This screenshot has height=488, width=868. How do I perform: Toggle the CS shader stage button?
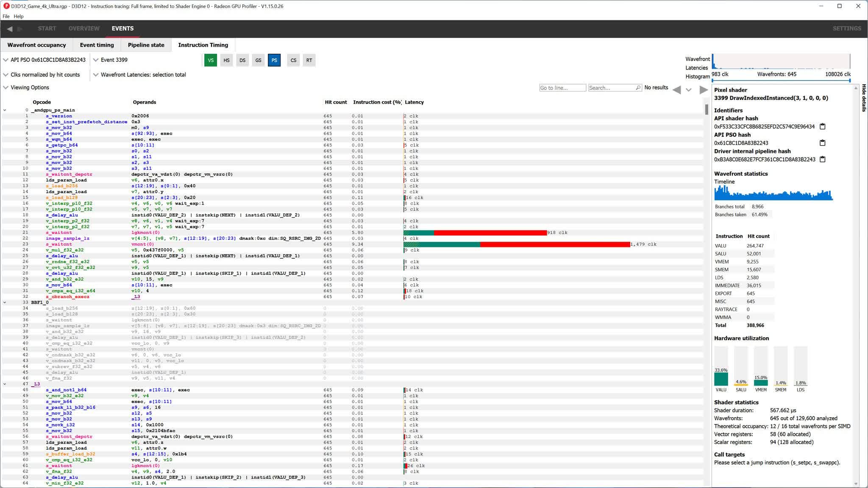(293, 60)
